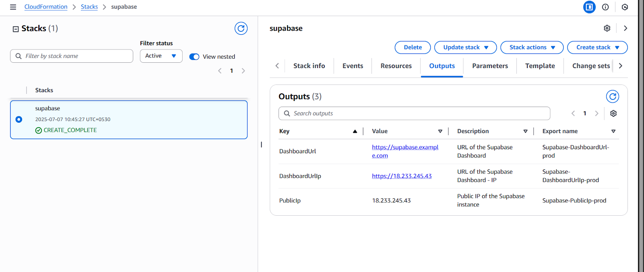This screenshot has height=272, width=644.
Task: Collapse the Stacks panel using minus-box icon
Action: click(x=16, y=29)
